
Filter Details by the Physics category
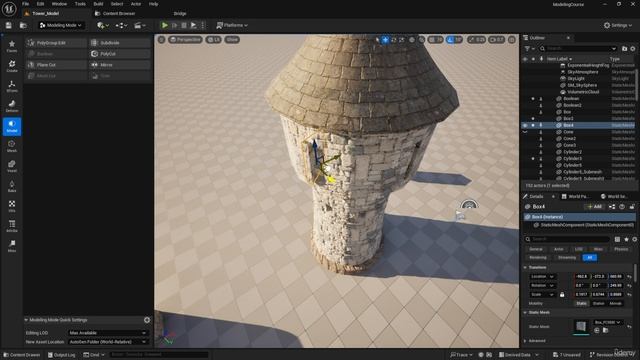click(x=621, y=249)
